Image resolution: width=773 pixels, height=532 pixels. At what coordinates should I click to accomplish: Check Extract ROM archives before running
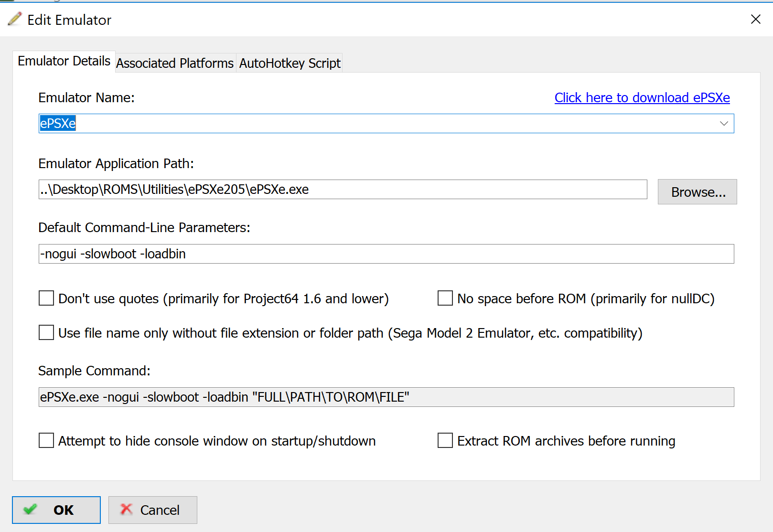click(445, 440)
